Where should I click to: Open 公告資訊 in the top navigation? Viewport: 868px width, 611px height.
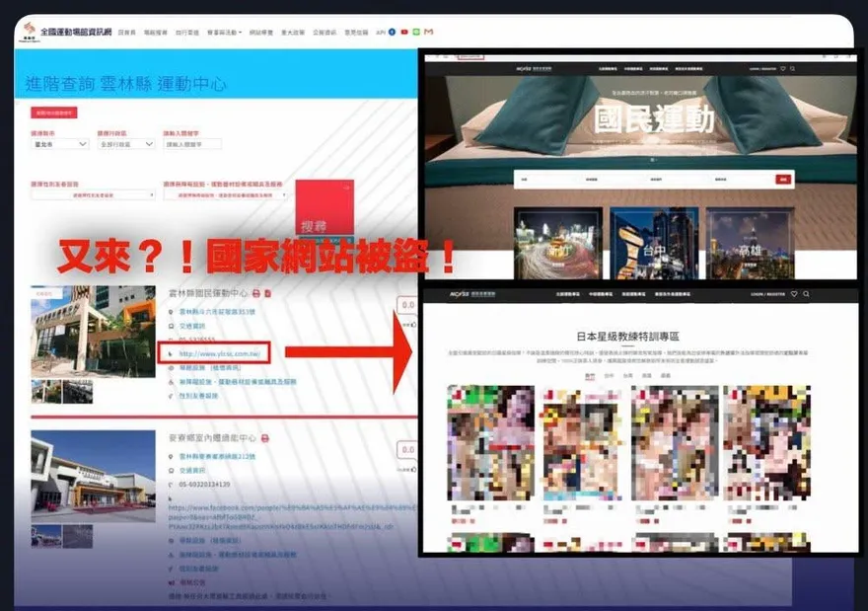[325, 33]
